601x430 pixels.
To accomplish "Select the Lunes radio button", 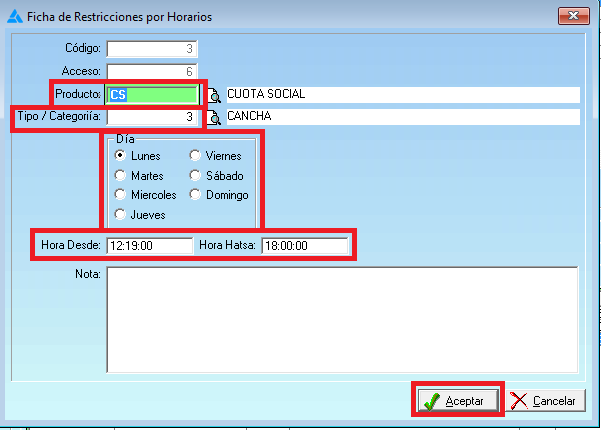I will (x=120, y=156).
